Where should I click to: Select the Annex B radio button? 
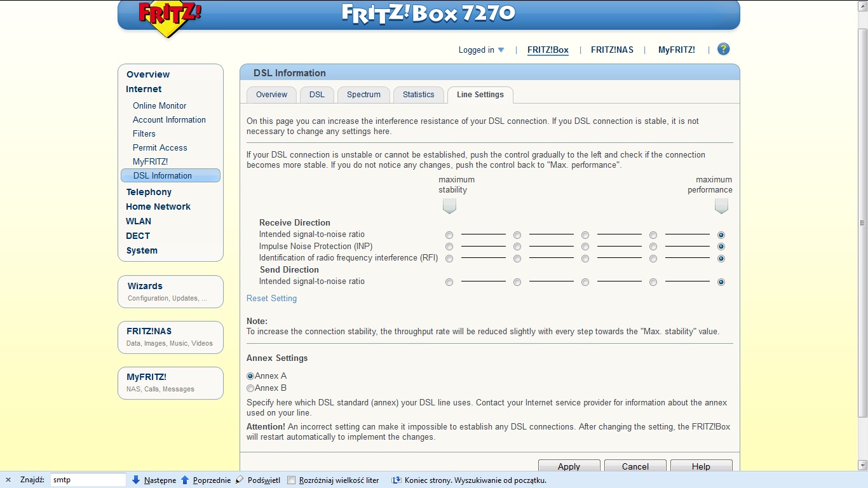pyautogui.click(x=250, y=388)
